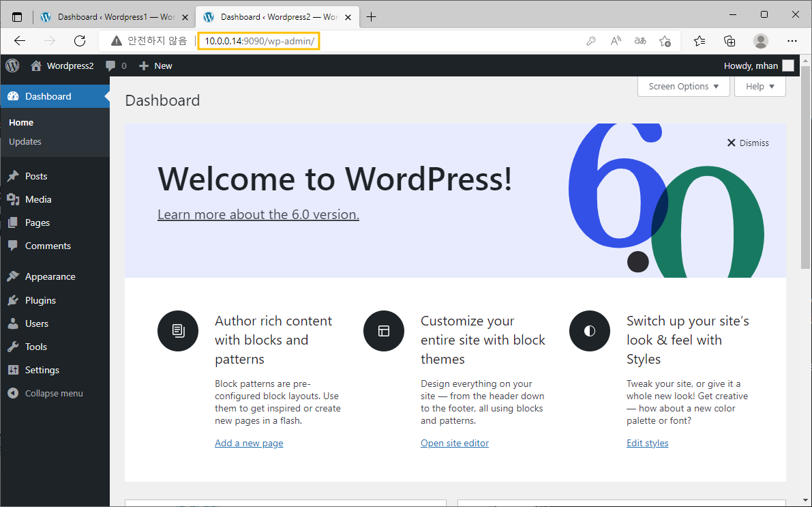The height and width of the screenshot is (507, 812).
Task: Click the Styles half-circle icon
Action: pos(590,331)
